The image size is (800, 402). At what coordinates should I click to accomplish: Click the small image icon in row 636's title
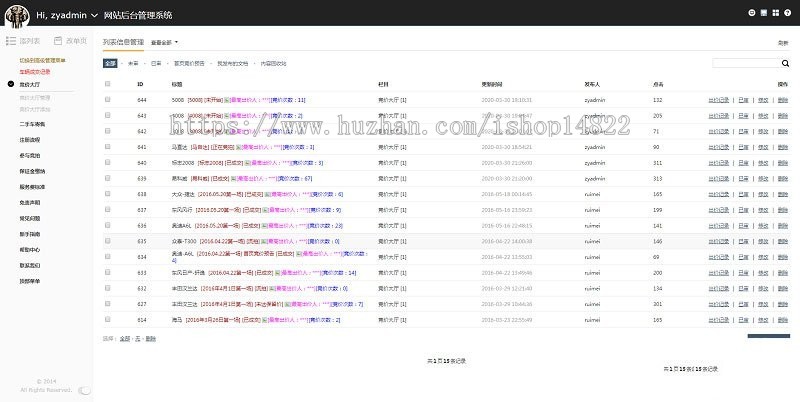pos(264,226)
